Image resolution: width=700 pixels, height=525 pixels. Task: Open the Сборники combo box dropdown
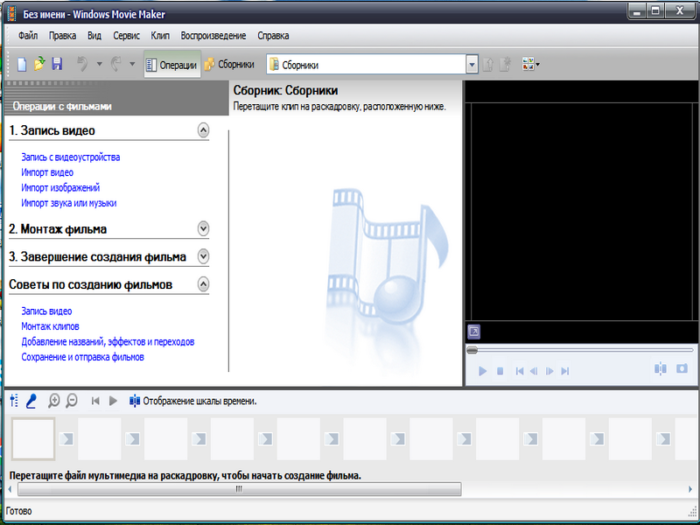(472, 65)
